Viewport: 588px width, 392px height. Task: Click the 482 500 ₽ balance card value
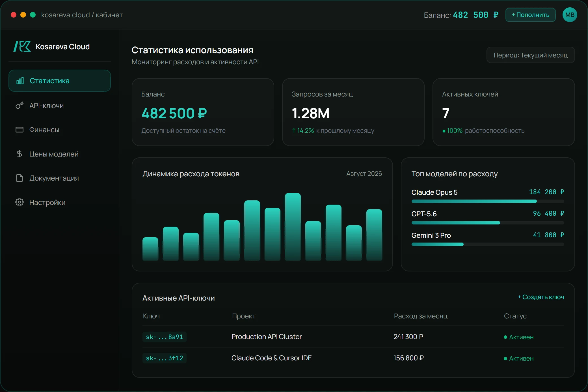click(174, 113)
